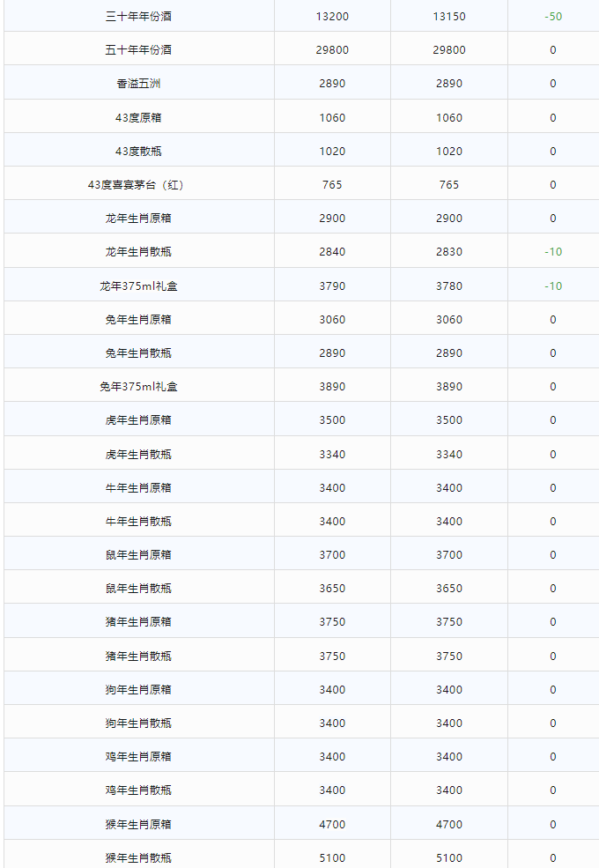Screen dimensions: 599x868
Task: Click the 13200 price for 三十年年份酒
Action: click(x=332, y=17)
